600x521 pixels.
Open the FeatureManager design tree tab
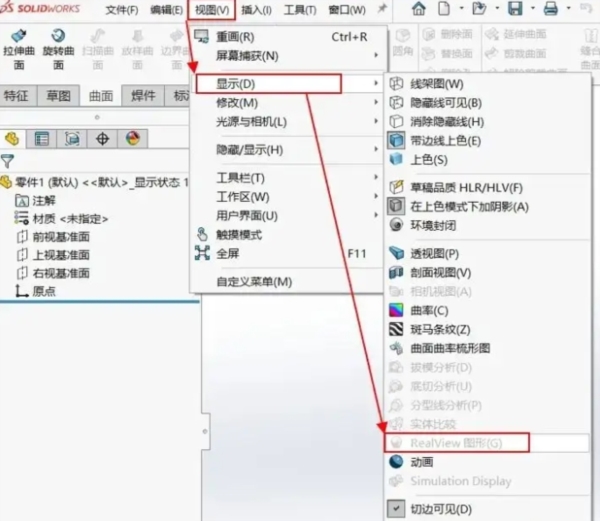pos(12,138)
